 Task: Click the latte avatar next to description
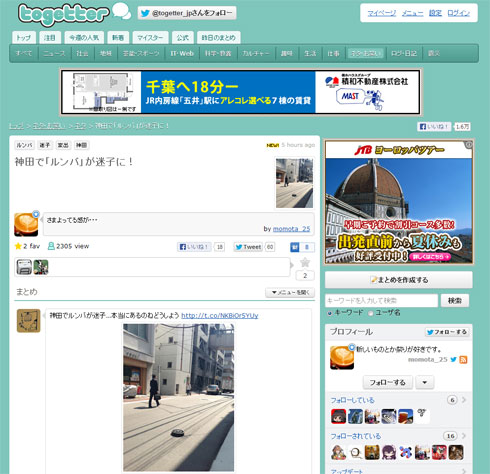point(26,224)
